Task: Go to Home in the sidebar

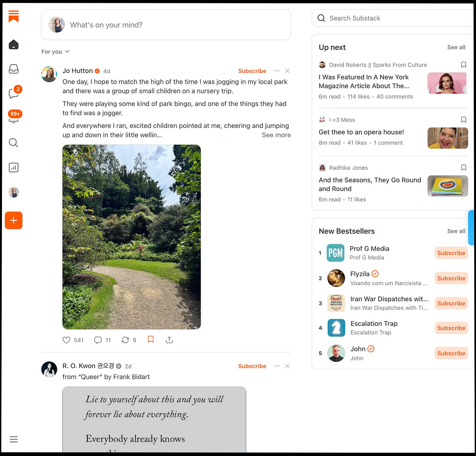Action: click(13, 44)
